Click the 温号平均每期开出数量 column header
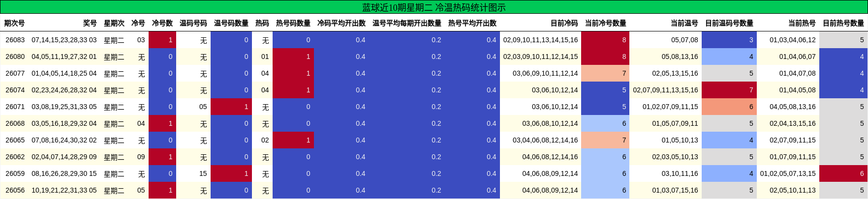This screenshot has height=199, width=868. [407, 23]
